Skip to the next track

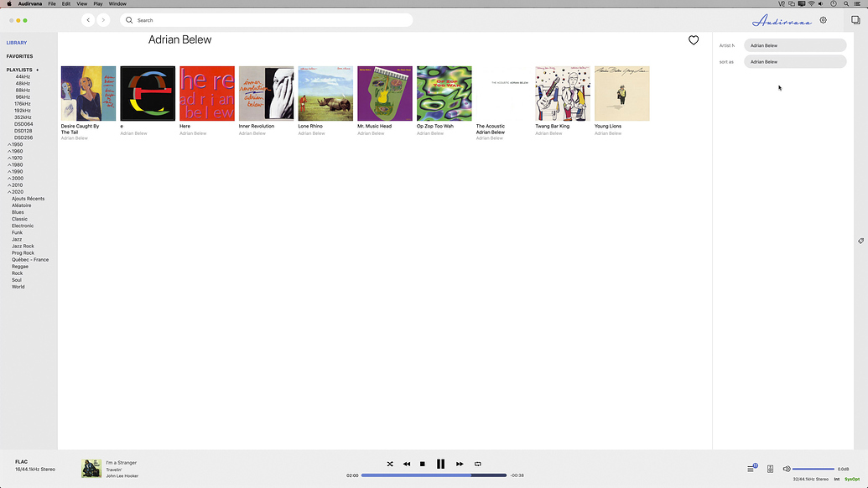(460, 465)
